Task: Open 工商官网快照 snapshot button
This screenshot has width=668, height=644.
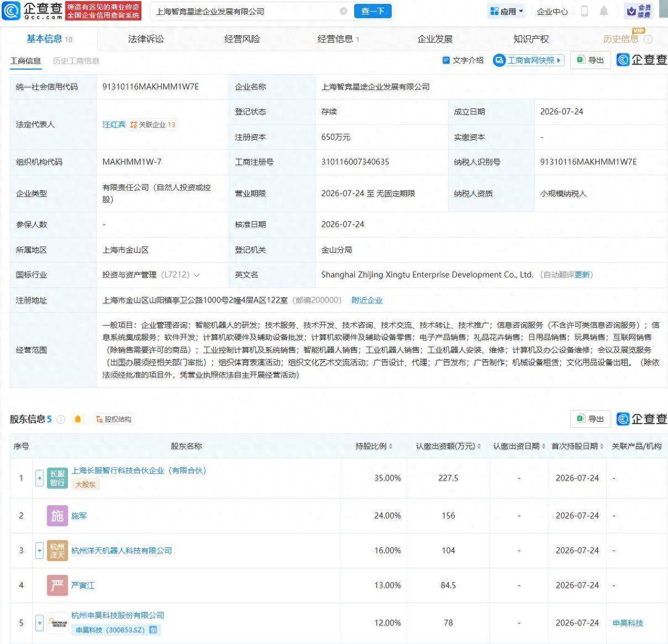Action: point(529,60)
